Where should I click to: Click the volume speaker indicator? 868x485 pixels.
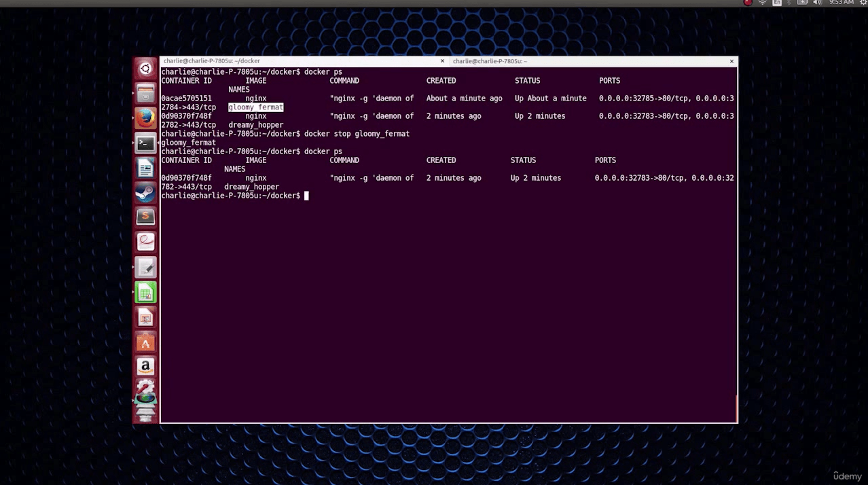click(817, 3)
